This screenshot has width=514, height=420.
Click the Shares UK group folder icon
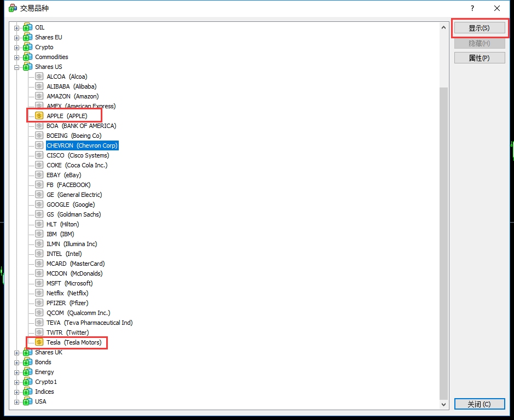28,353
